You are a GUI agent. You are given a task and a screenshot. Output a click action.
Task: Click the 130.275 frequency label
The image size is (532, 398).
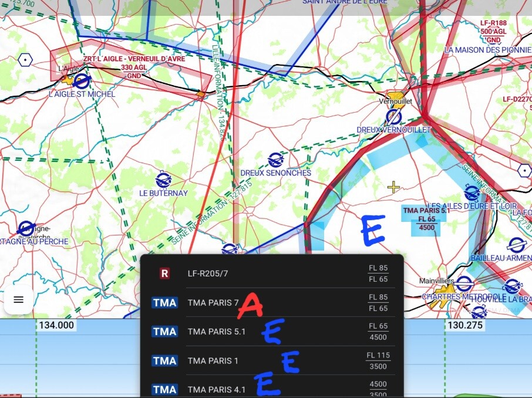pos(466,326)
